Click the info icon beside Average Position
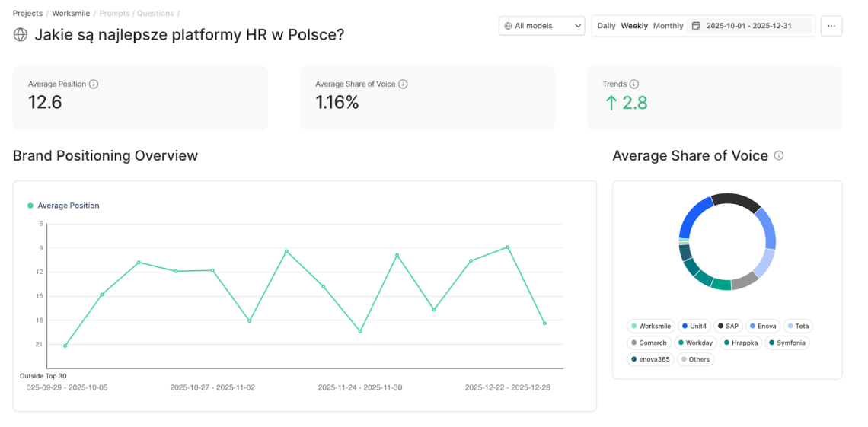The width and height of the screenshot is (868, 427). click(94, 84)
